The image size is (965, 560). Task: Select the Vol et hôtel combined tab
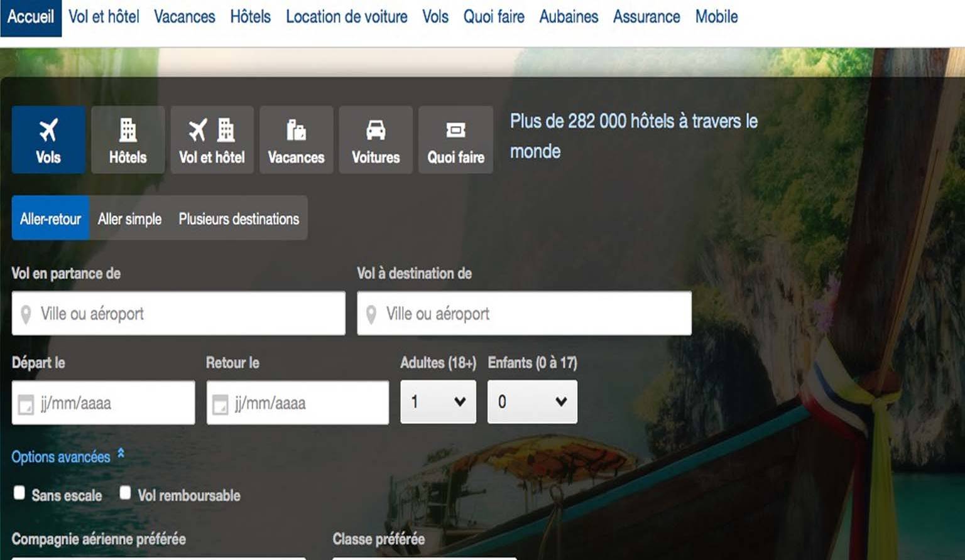point(212,139)
